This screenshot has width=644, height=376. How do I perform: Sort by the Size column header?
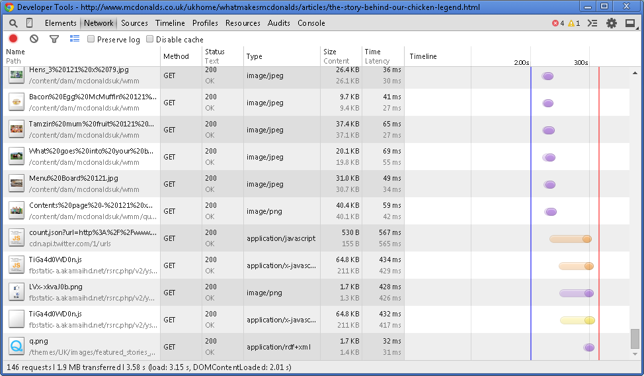[x=341, y=56]
